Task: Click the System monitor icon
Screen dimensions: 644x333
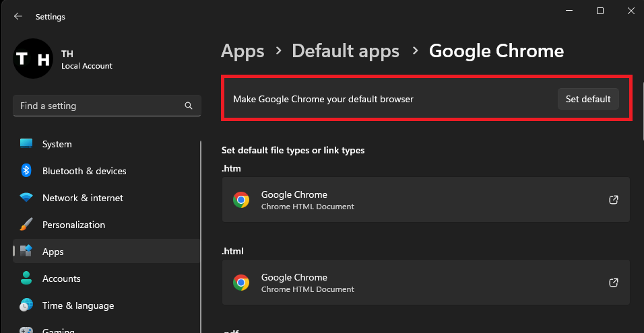Action: (x=26, y=144)
